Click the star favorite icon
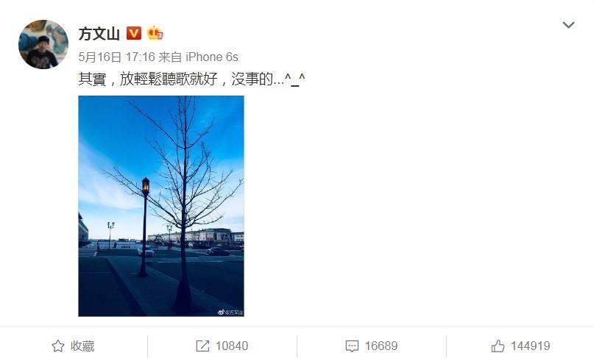Image resolution: width=594 pixels, height=364 pixels. click(x=57, y=346)
